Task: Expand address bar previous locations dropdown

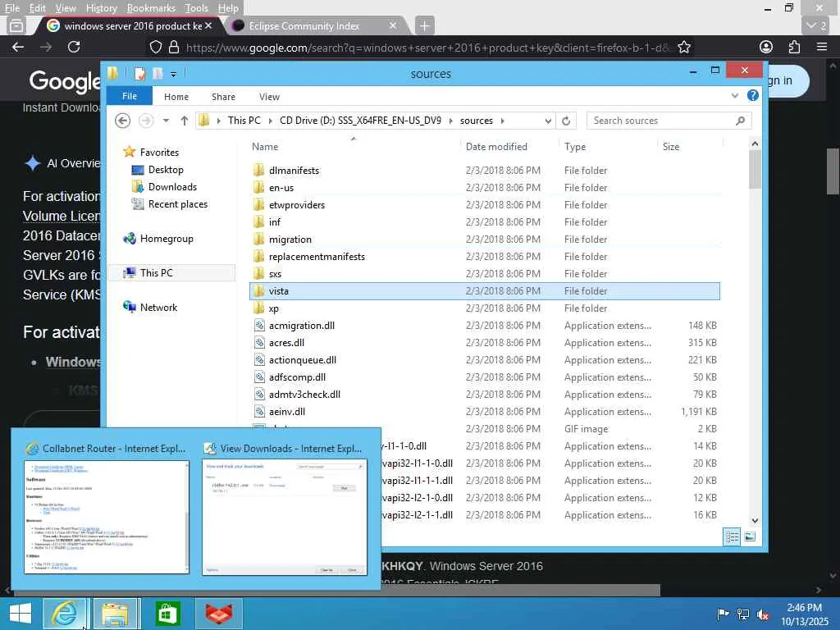Action: (x=548, y=121)
